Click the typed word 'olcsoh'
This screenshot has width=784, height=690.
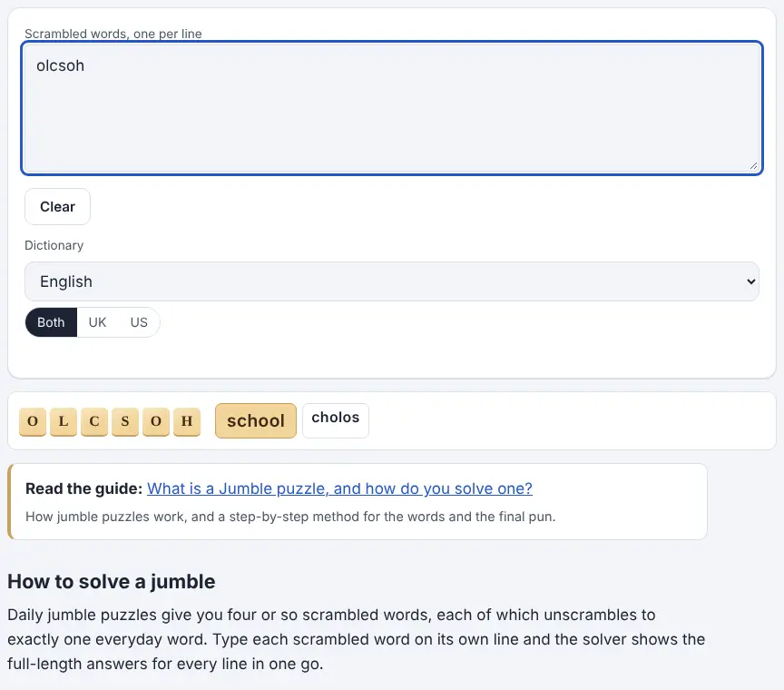pos(60,65)
